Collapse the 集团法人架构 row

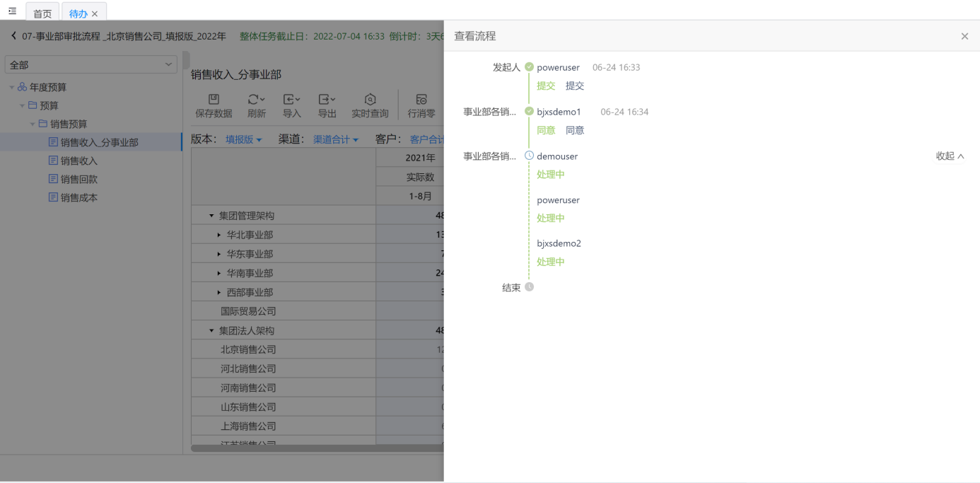coord(211,330)
